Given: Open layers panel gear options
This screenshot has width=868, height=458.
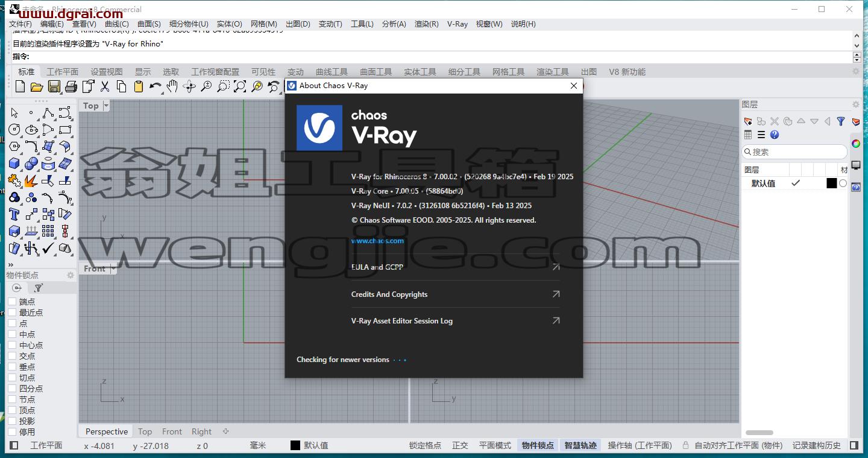Looking at the screenshot, I should tap(856, 104).
